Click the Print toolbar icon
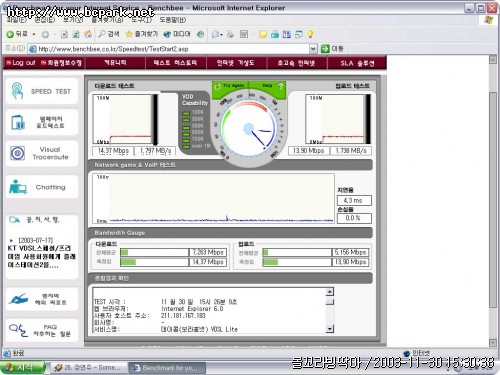The height and width of the screenshot is (375, 500). point(230,34)
